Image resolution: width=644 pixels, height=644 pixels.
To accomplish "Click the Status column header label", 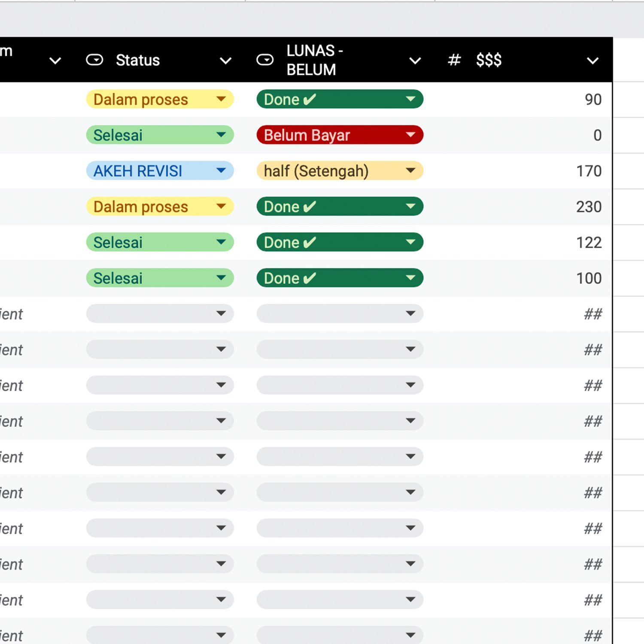I will [x=138, y=60].
